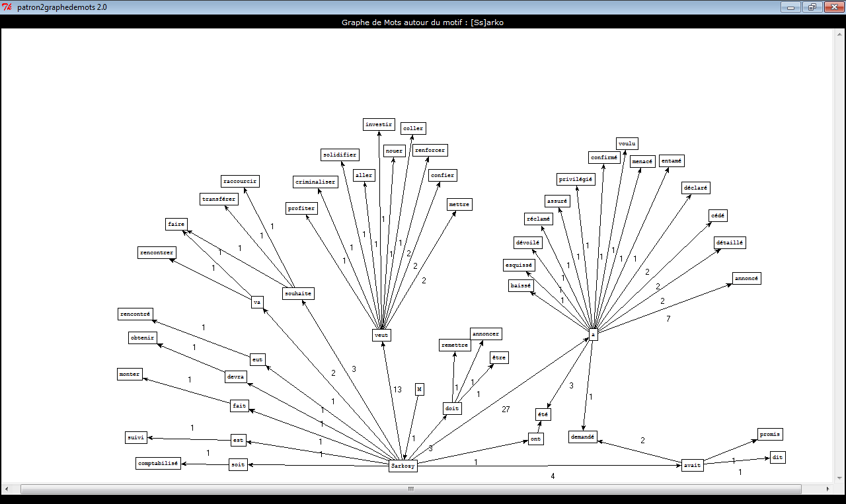
Task: Click the 'réclamé' node
Action: pos(539,219)
